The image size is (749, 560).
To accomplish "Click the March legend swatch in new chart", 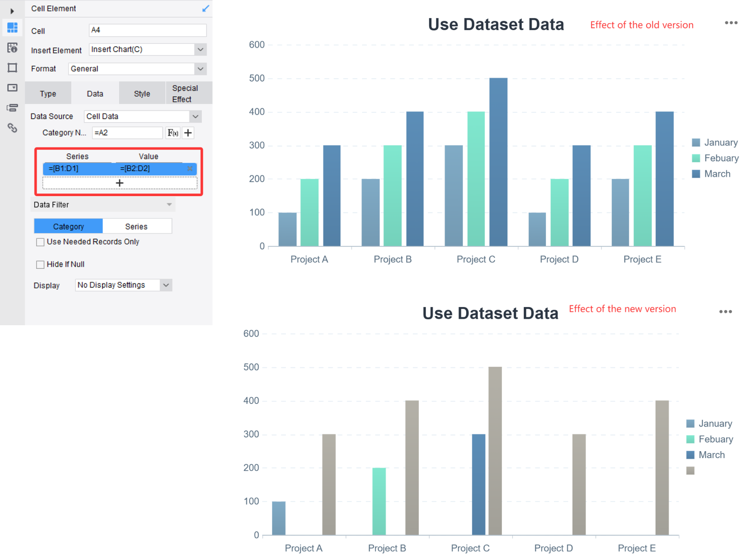I will (x=690, y=455).
